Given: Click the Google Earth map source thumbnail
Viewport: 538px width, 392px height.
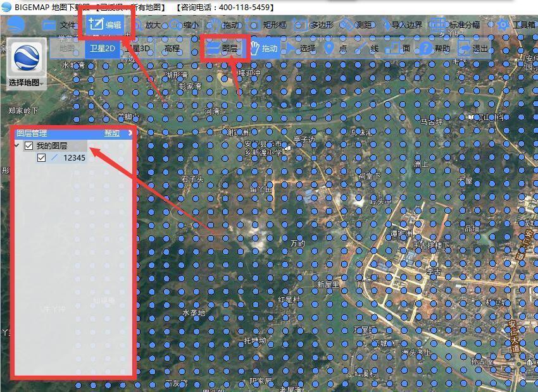Looking at the screenshot, I should point(27,58).
